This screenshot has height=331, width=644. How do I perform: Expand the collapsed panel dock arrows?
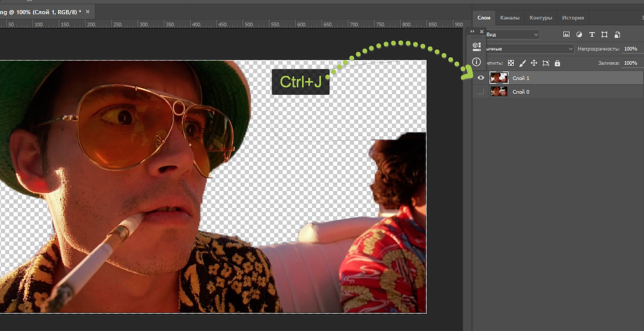click(x=472, y=31)
